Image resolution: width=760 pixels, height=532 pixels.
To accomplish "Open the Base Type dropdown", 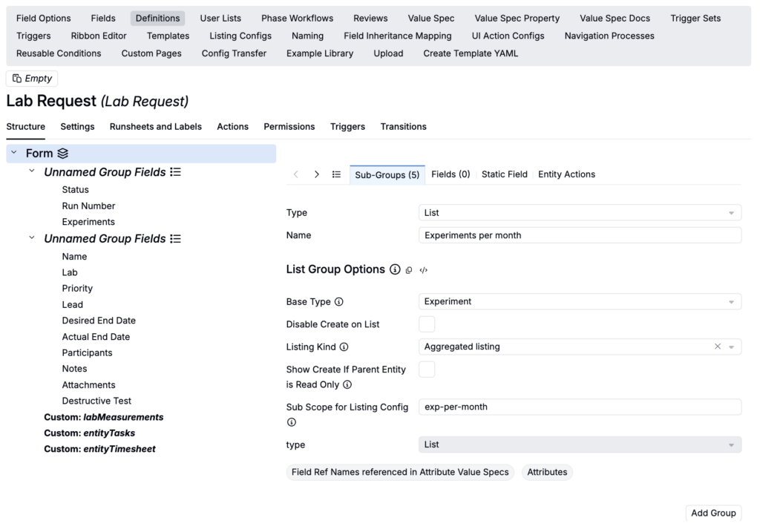I will 580,301.
